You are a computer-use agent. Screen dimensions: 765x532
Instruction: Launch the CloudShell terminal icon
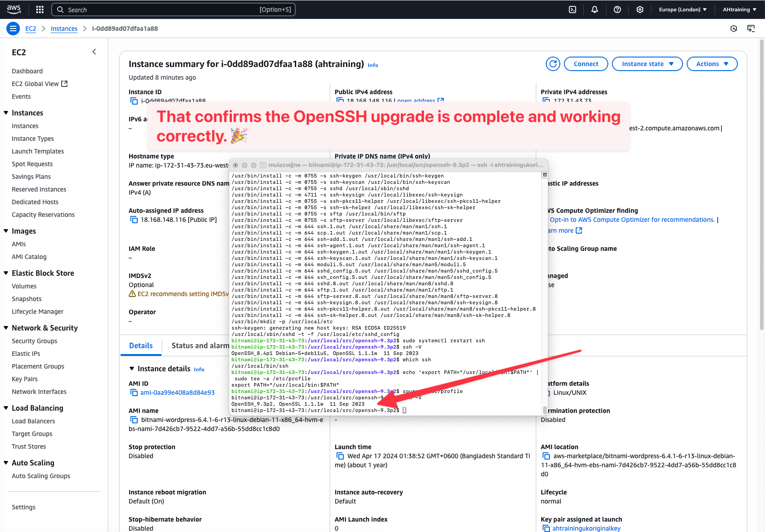coord(573,10)
